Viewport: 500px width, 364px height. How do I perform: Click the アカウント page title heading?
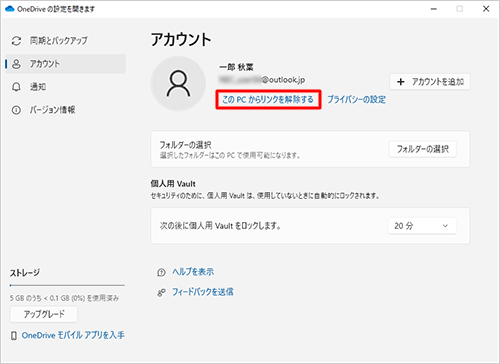point(181,40)
